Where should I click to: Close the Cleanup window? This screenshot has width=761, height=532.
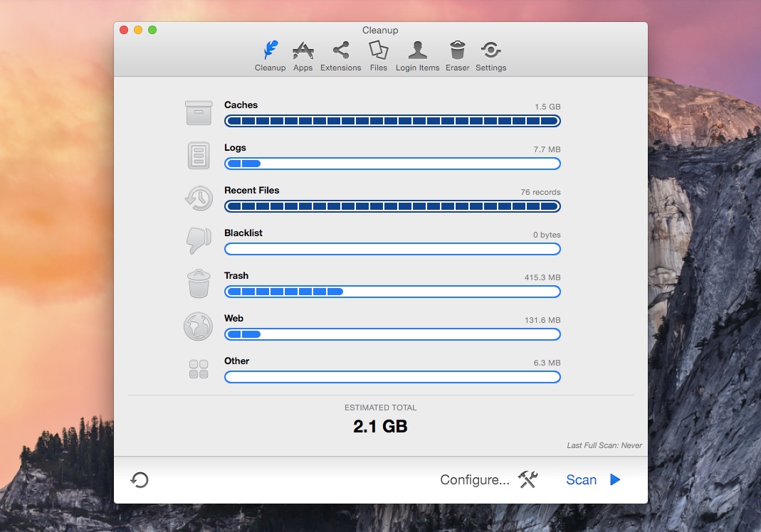[x=124, y=30]
